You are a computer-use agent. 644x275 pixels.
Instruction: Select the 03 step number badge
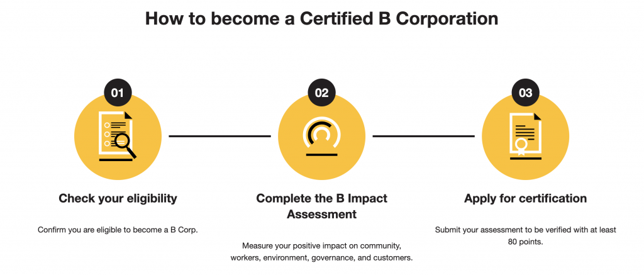point(525,93)
